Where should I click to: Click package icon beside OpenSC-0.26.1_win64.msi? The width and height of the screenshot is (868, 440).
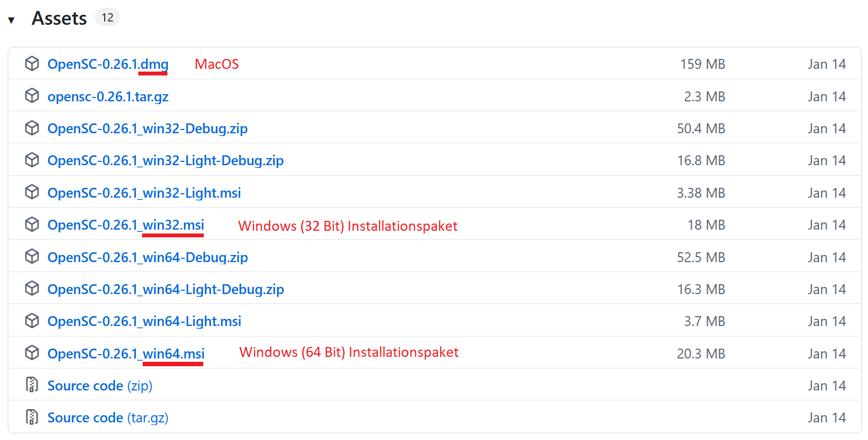pyautogui.click(x=32, y=353)
